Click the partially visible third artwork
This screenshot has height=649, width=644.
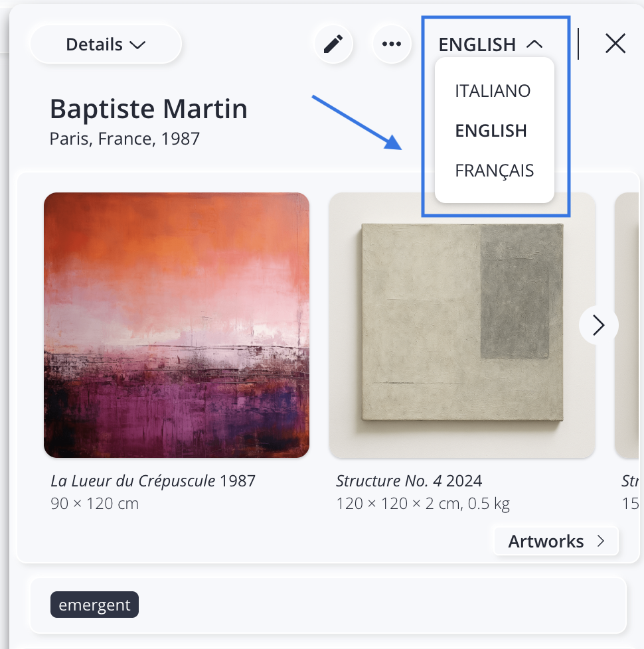pos(629,325)
